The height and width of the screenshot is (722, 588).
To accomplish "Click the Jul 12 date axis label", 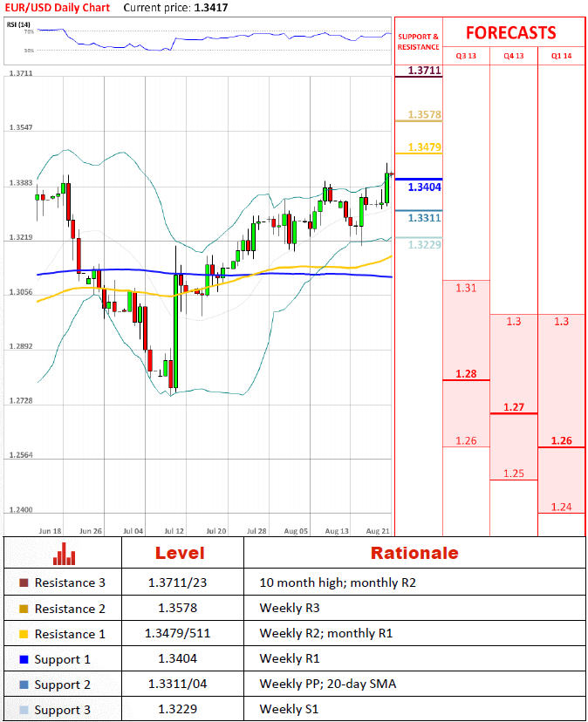I will pos(174,531).
